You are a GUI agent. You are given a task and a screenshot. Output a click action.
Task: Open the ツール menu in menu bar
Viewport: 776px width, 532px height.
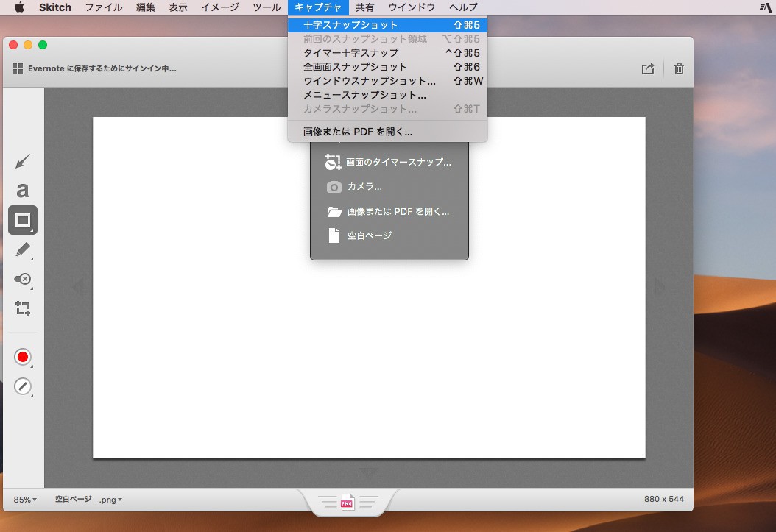266,7
